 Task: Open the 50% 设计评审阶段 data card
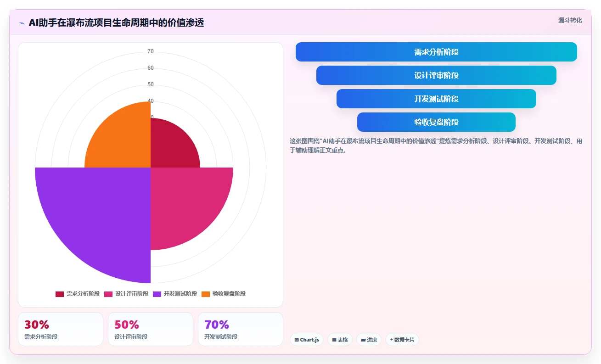pyautogui.click(x=151, y=329)
